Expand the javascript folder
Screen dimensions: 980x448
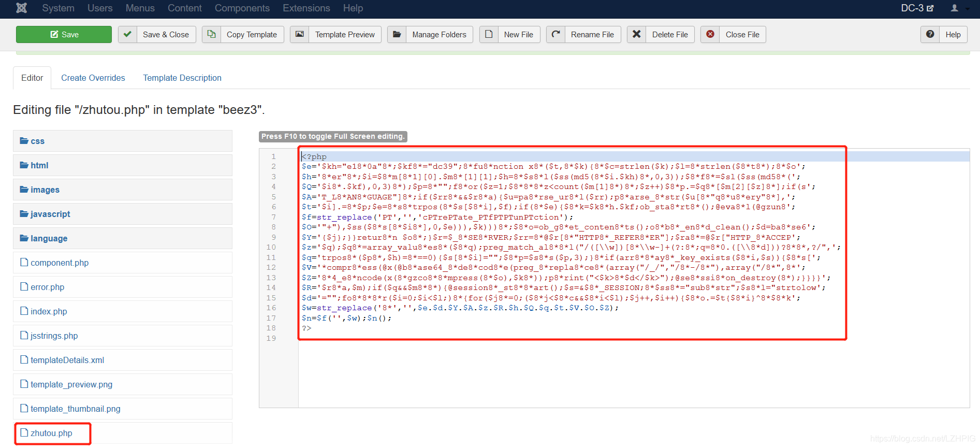pyautogui.click(x=123, y=214)
